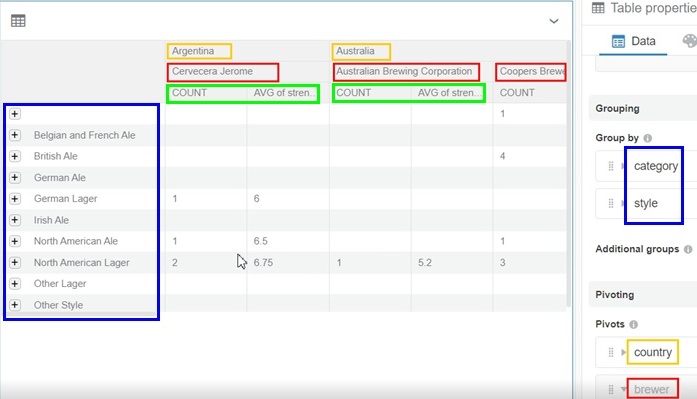Open the Data tab in Table properties
The width and height of the screenshot is (697, 399).
633,41
